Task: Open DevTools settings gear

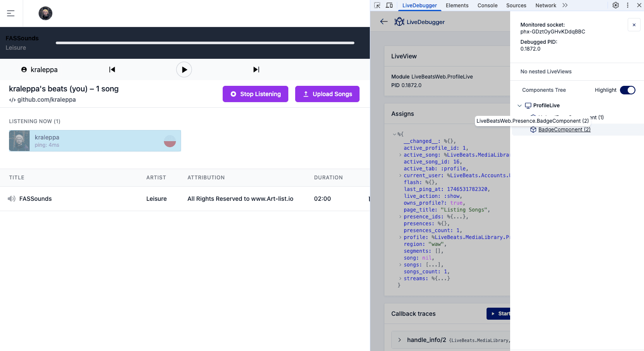Action: click(616, 5)
